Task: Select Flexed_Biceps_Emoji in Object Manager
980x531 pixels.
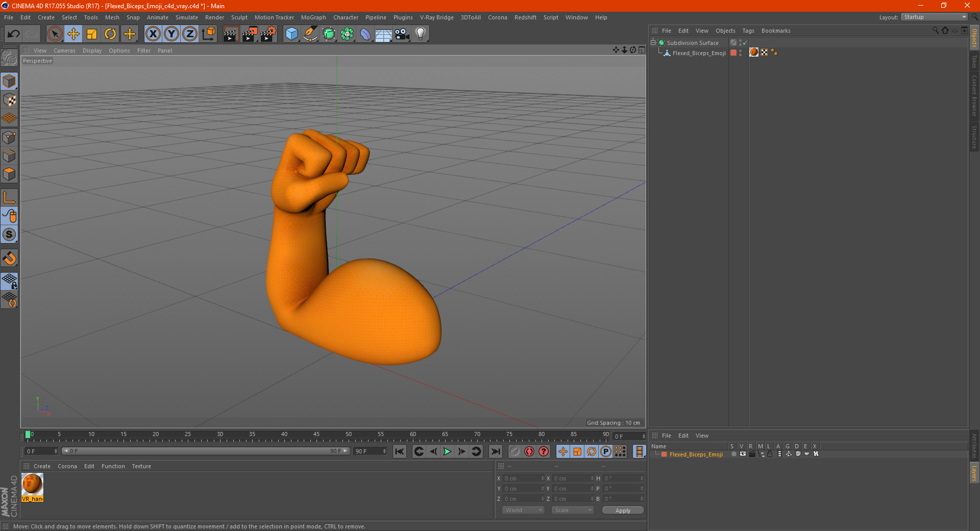Action: 699,53
